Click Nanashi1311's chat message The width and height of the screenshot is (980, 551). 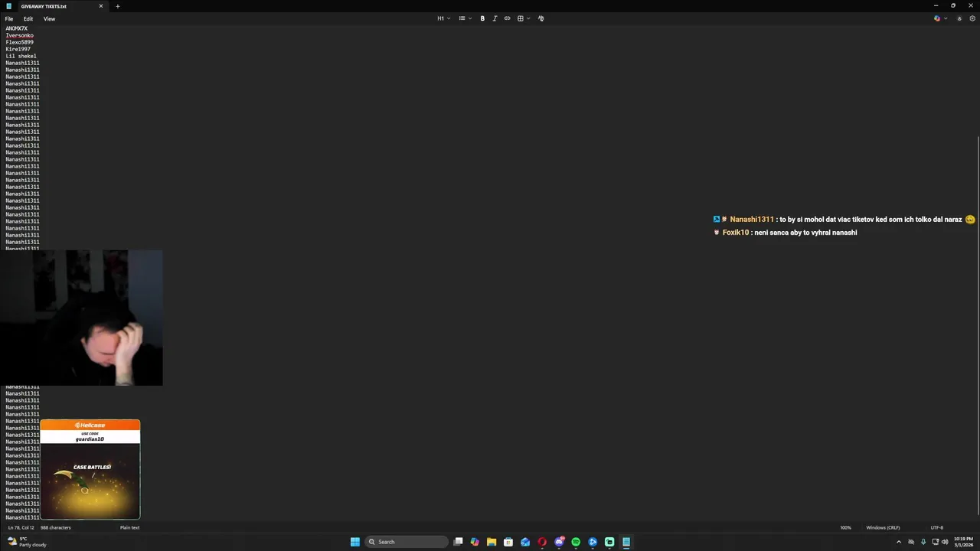pyautogui.click(x=844, y=220)
